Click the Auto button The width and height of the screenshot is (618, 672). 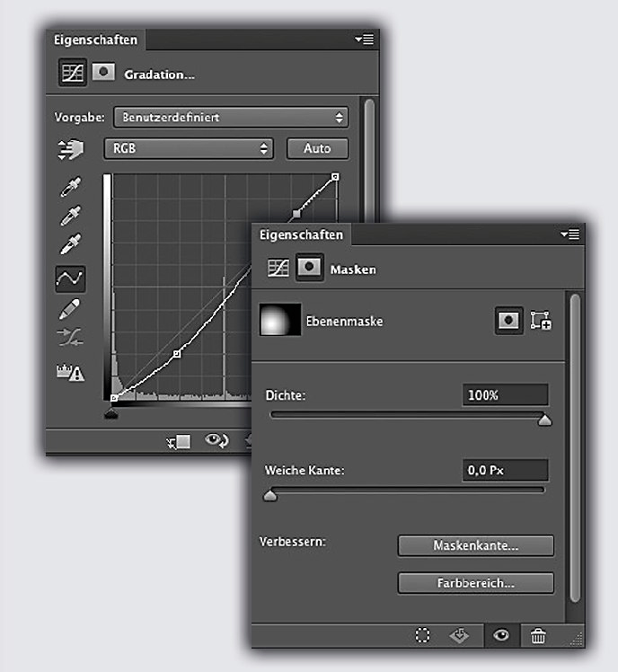click(317, 149)
